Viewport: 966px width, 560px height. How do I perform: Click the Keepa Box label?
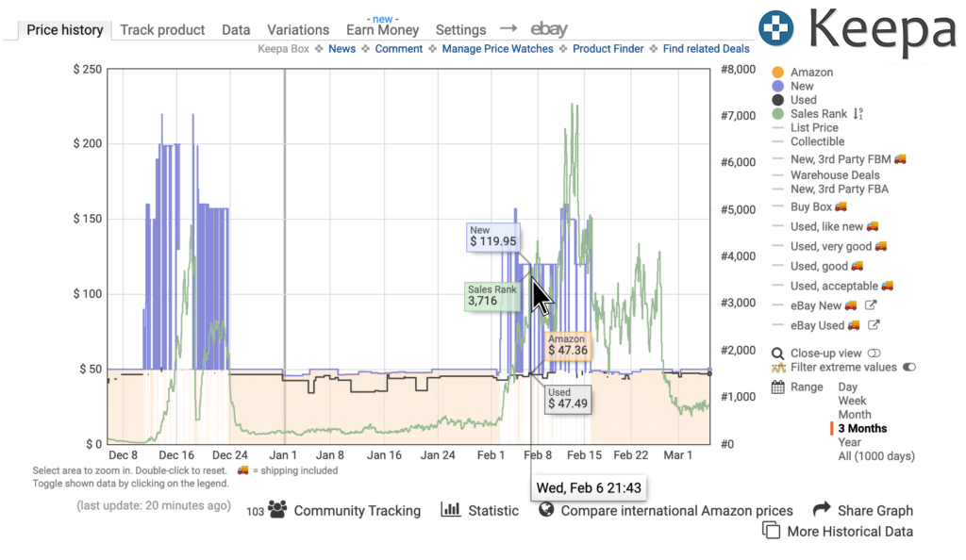coord(283,49)
